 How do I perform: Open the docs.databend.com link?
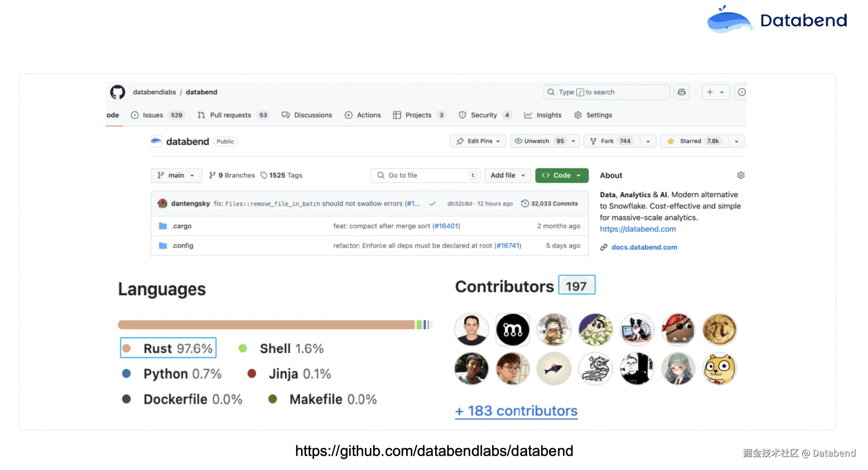click(644, 247)
